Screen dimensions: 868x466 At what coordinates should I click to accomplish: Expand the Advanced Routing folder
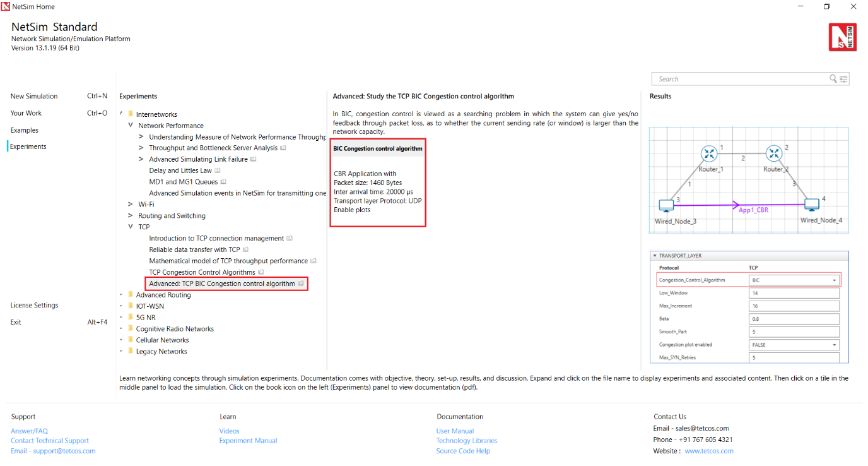click(122, 295)
